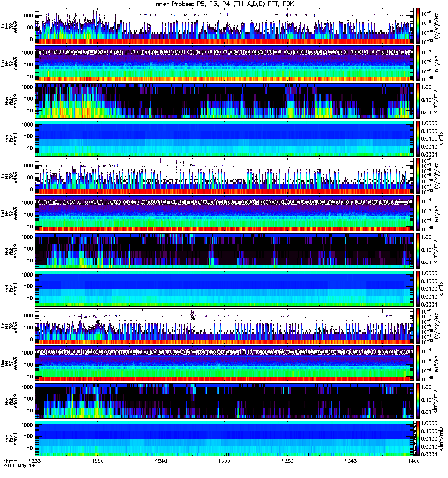Viewport: 448px width, 478px height.
Task: Click the '1300' time axis label
Action: click(x=224, y=461)
